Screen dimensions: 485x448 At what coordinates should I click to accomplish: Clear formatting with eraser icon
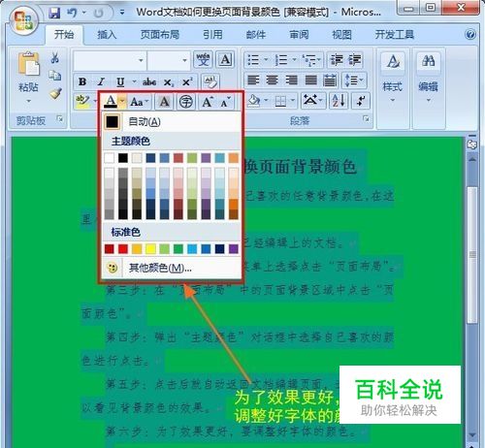(x=210, y=82)
